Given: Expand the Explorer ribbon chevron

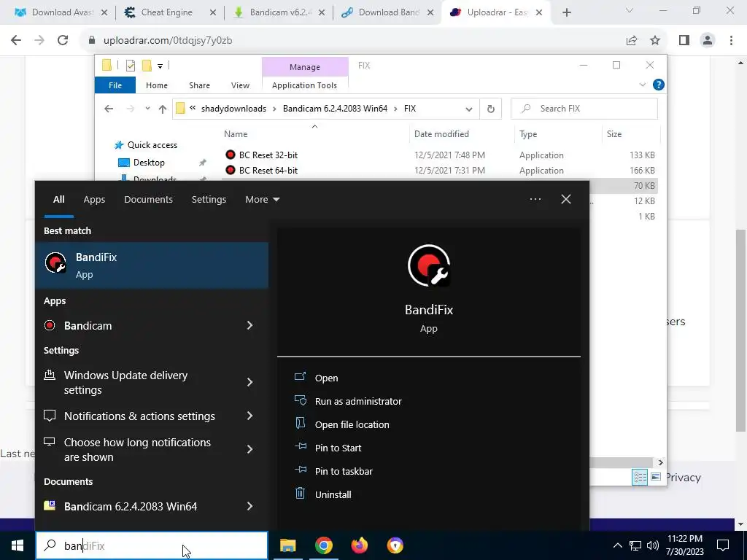Looking at the screenshot, I should click(x=642, y=85).
